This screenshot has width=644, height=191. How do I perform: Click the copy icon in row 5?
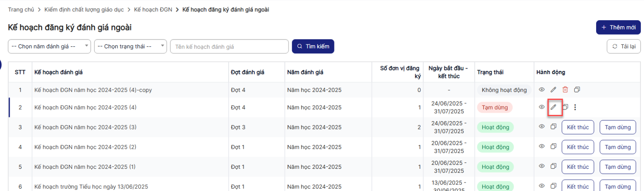pyautogui.click(x=553, y=166)
